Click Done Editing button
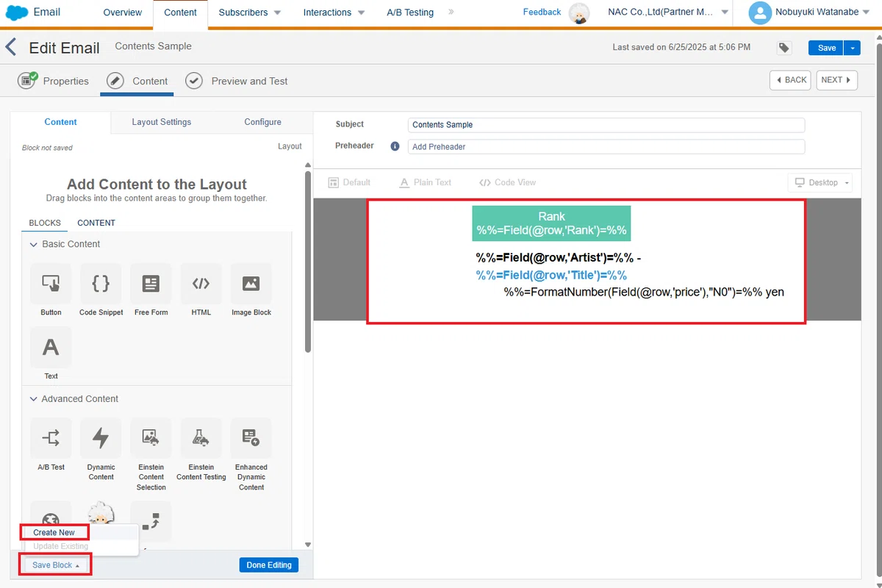 (x=269, y=564)
